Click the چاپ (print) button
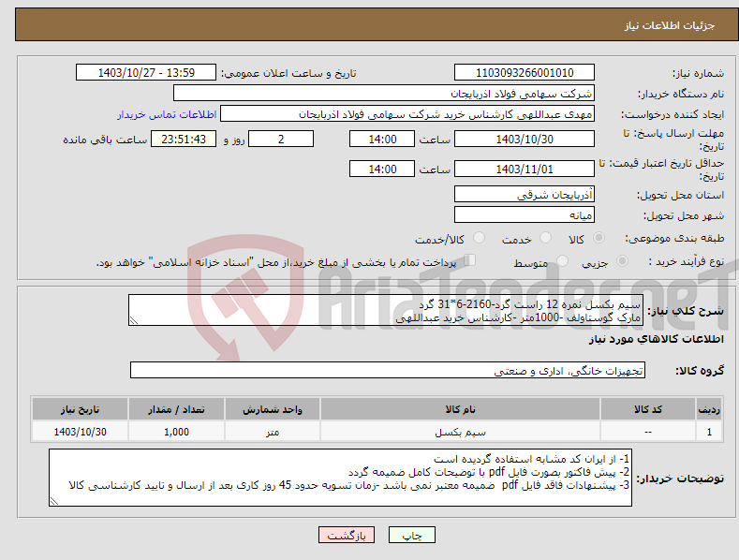Image resolution: width=739 pixels, height=560 pixels. pyautogui.click(x=411, y=535)
